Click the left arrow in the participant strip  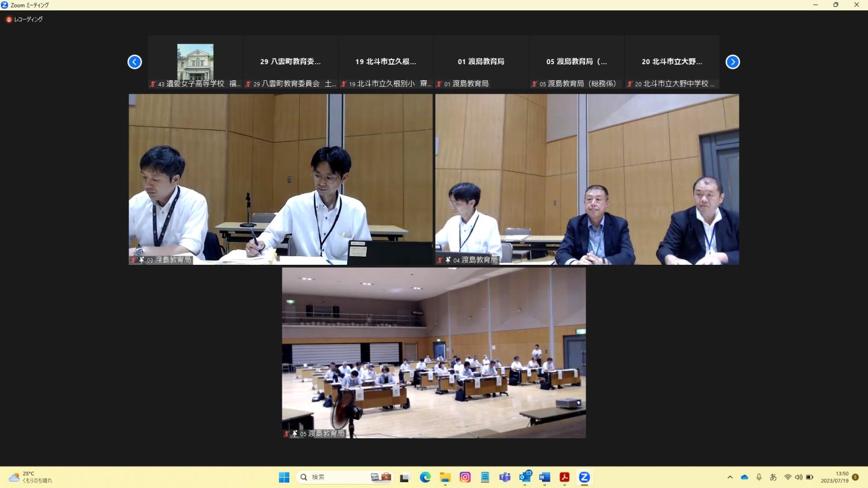point(134,62)
